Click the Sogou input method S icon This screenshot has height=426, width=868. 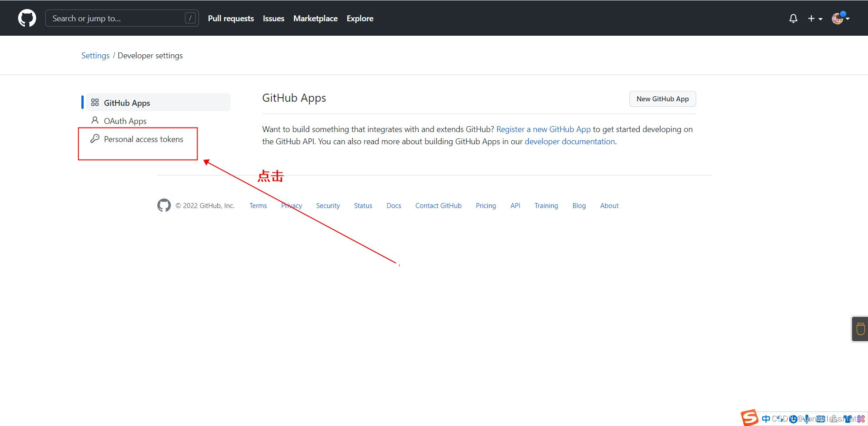click(x=750, y=418)
